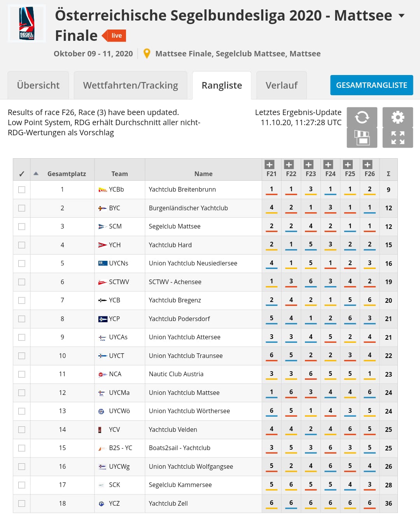Click the SCM team flag icon
This screenshot has width=420, height=515.
point(103,227)
